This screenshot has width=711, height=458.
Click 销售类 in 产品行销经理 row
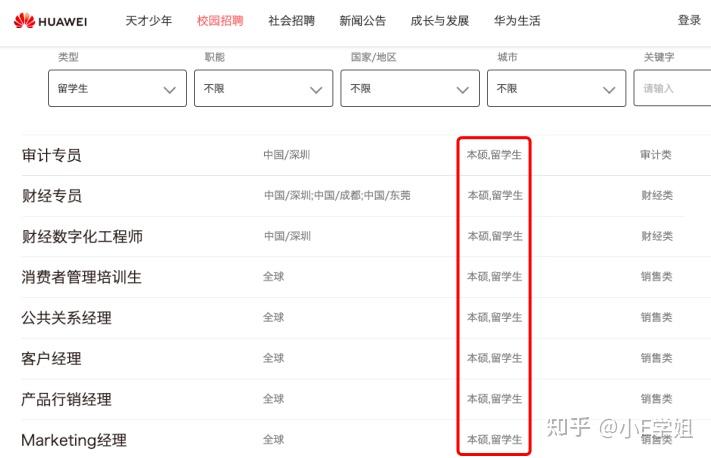(x=656, y=399)
